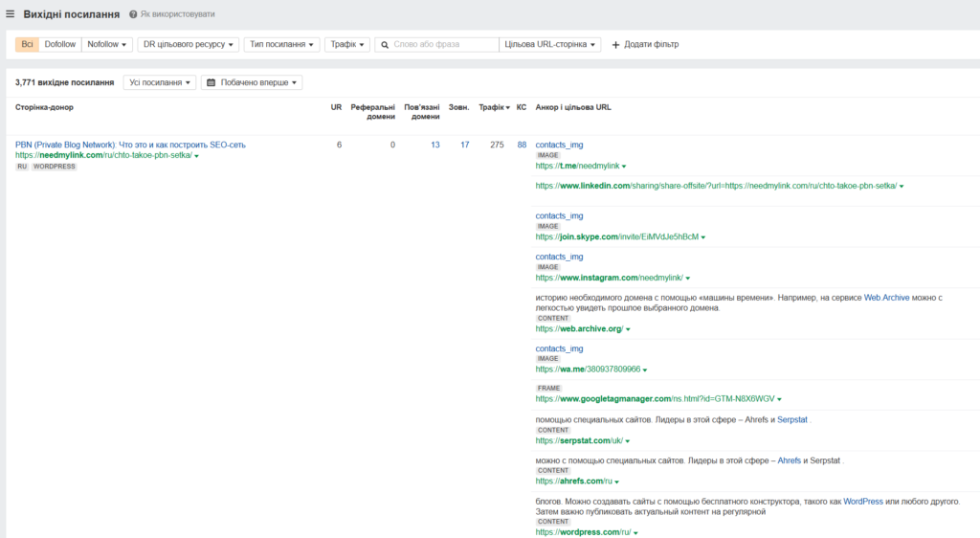This screenshot has width=980, height=538.
Task: Switch to Dofollow links filter
Action: 59,44
